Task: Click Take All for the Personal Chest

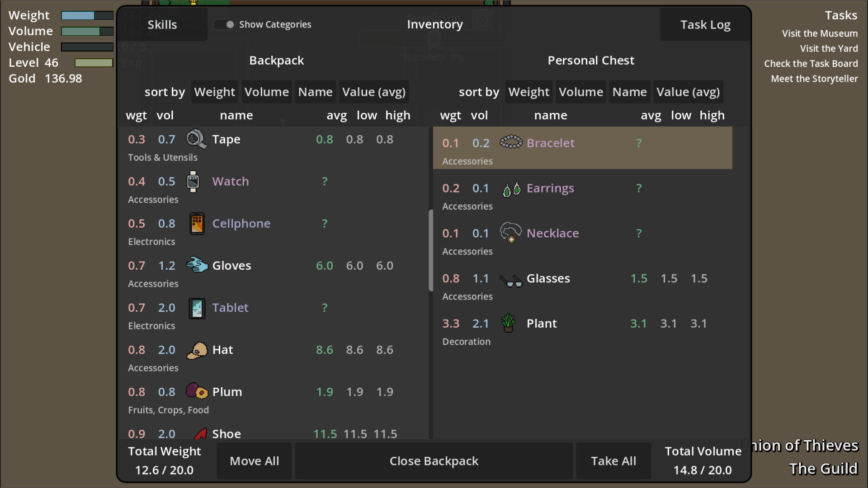Action: click(x=613, y=460)
